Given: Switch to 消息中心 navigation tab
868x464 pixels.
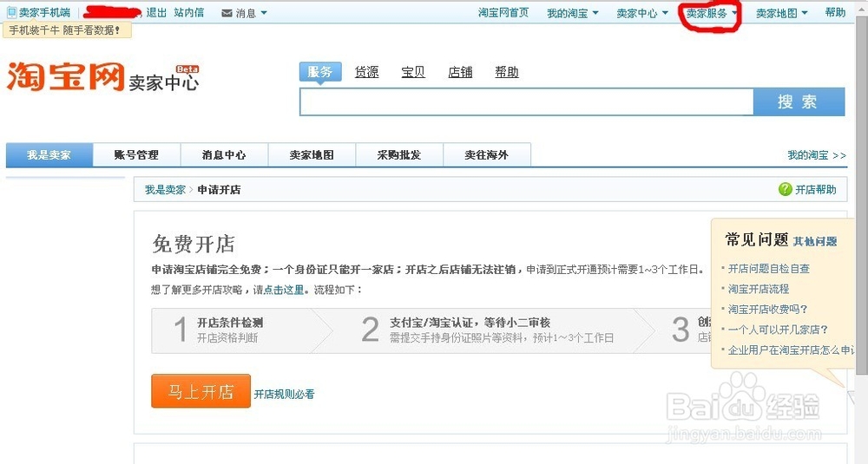Looking at the screenshot, I should click(x=224, y=155).
